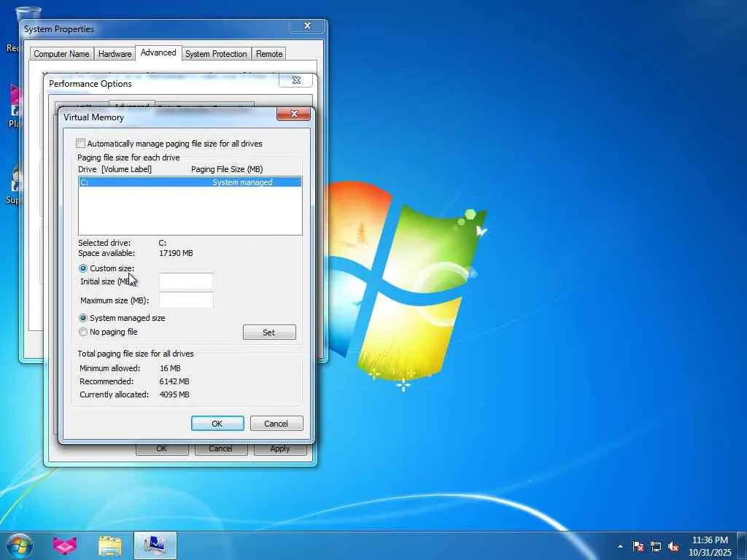The width and height of the screenshot is (747, 560).
Task: Click the Set button
Action: [x=269, y=332]
